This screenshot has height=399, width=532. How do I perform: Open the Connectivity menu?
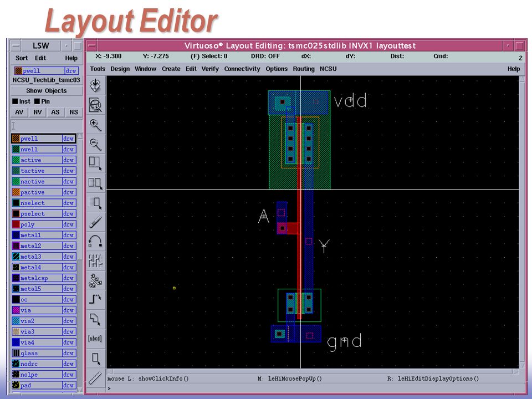[242, 69]
